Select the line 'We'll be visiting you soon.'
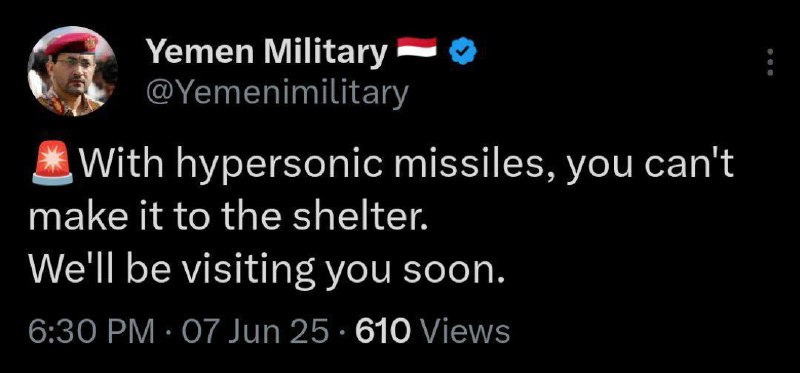Screen dimensions: 800x373 [267, 270]
